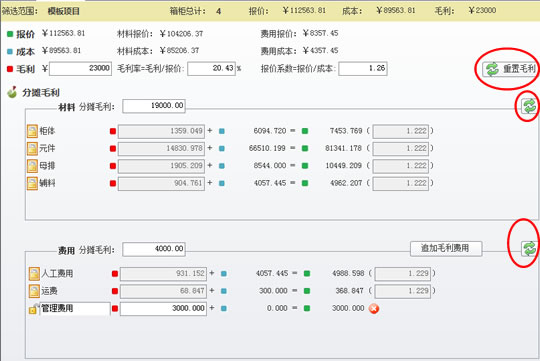Click the blue 成本 legend square
The height and width of the screenshot is (361, 540).
click(10, 52)
